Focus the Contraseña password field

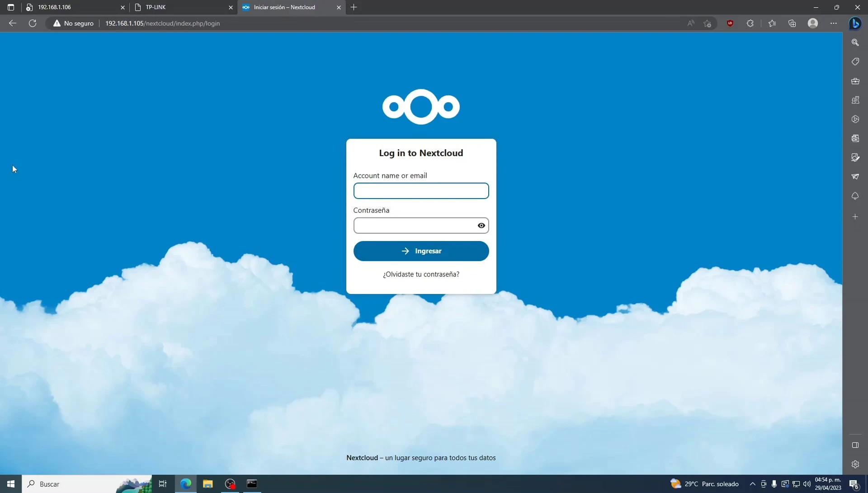[421, 225]
